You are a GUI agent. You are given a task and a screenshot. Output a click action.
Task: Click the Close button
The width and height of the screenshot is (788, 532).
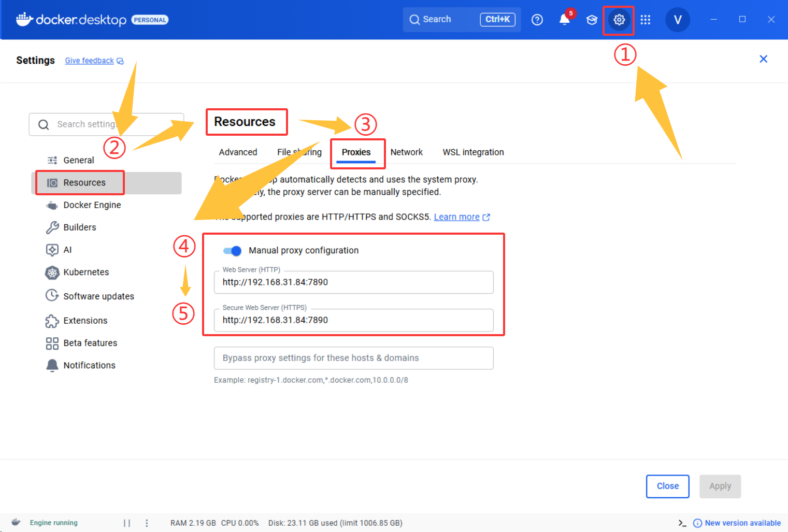667,486
